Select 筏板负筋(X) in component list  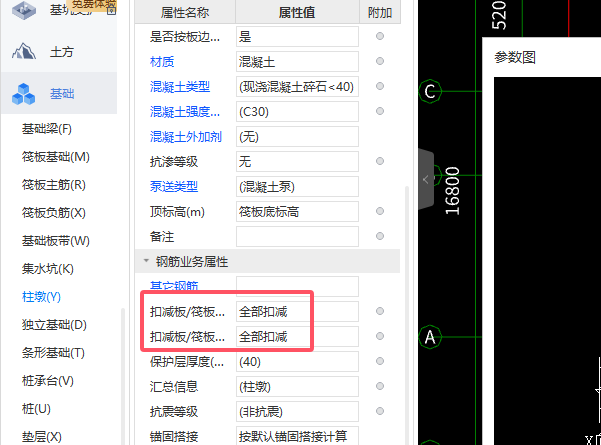[54, 213]
